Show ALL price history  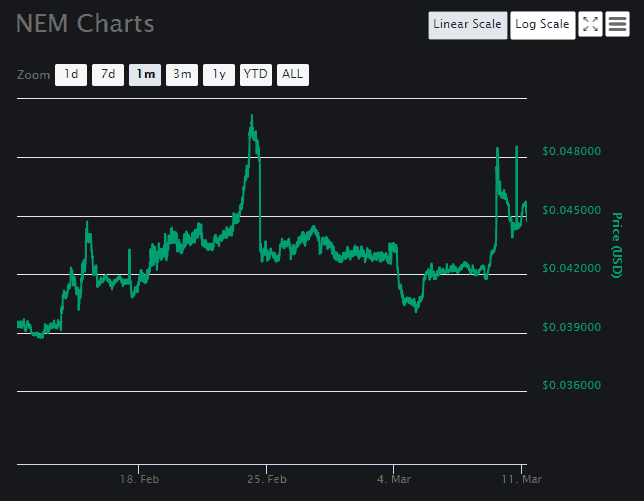293,75
